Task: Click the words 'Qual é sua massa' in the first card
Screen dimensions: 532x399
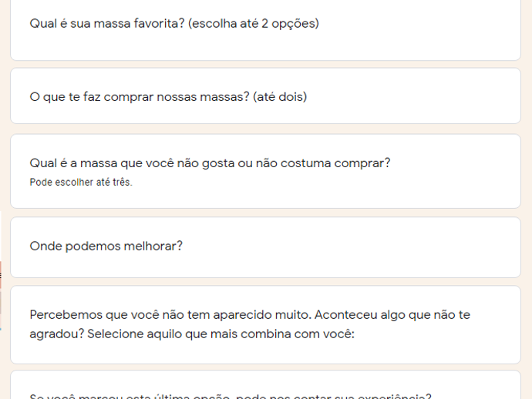Action: click(80, 24)
